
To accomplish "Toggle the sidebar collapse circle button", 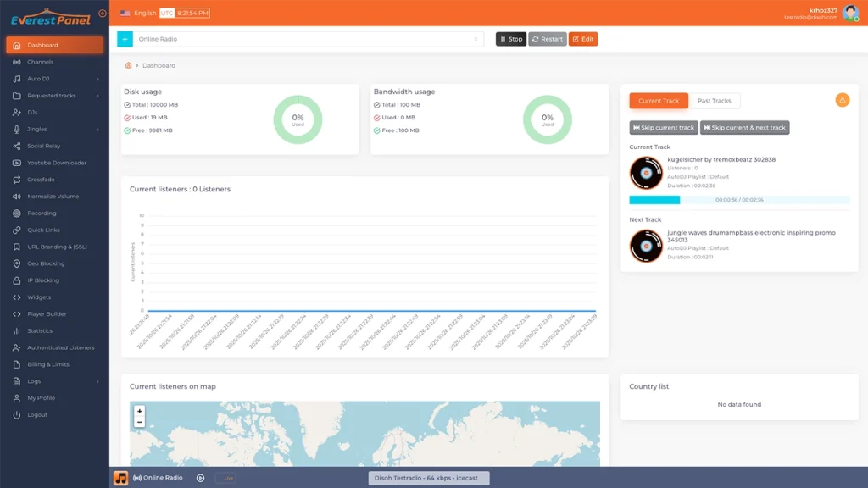I will (103, 14).
